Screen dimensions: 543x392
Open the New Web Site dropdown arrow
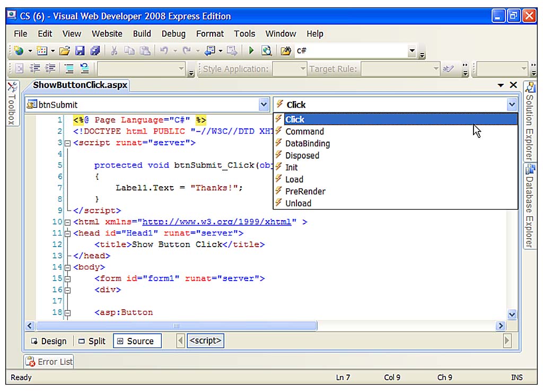point(30,51)
